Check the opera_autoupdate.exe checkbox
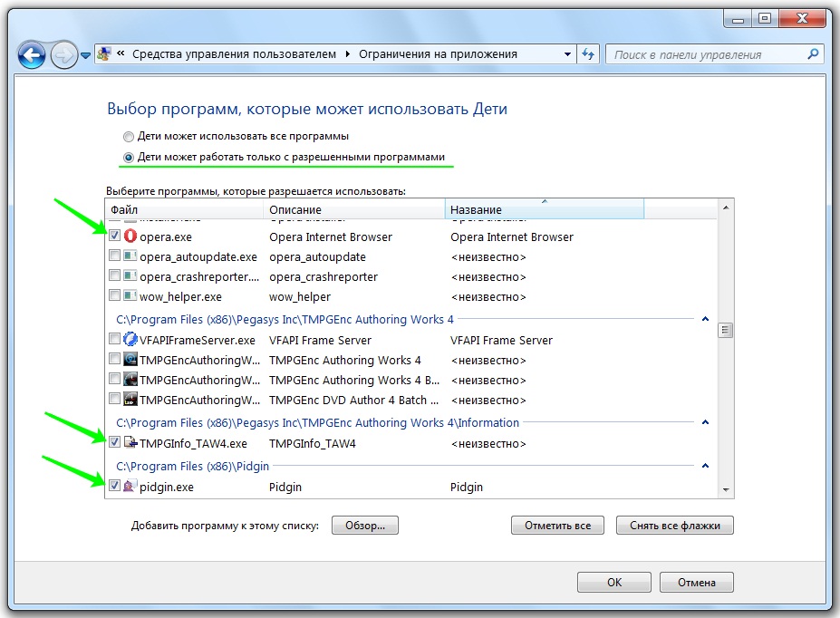840x618 pixels. (x=114, y=256)
